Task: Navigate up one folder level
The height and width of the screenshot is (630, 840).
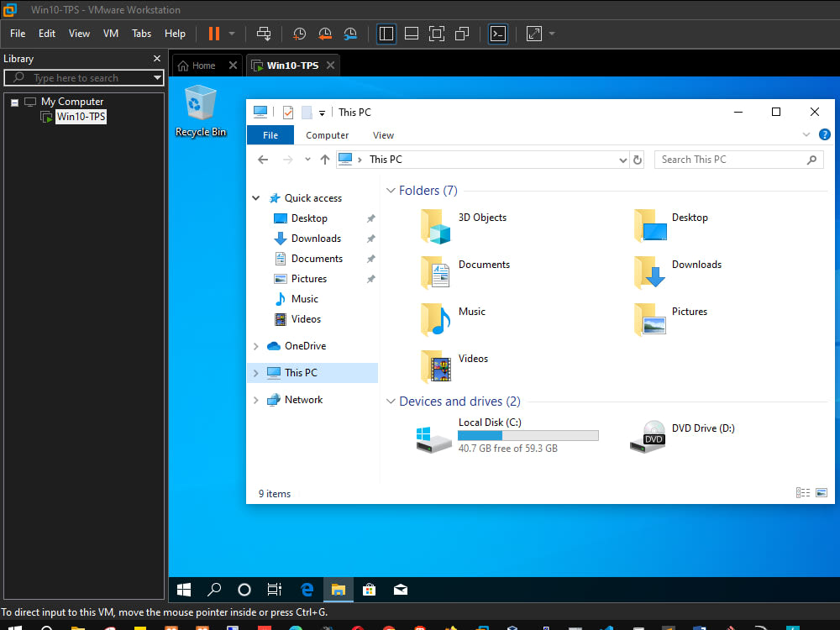Action: click(325, 159)
